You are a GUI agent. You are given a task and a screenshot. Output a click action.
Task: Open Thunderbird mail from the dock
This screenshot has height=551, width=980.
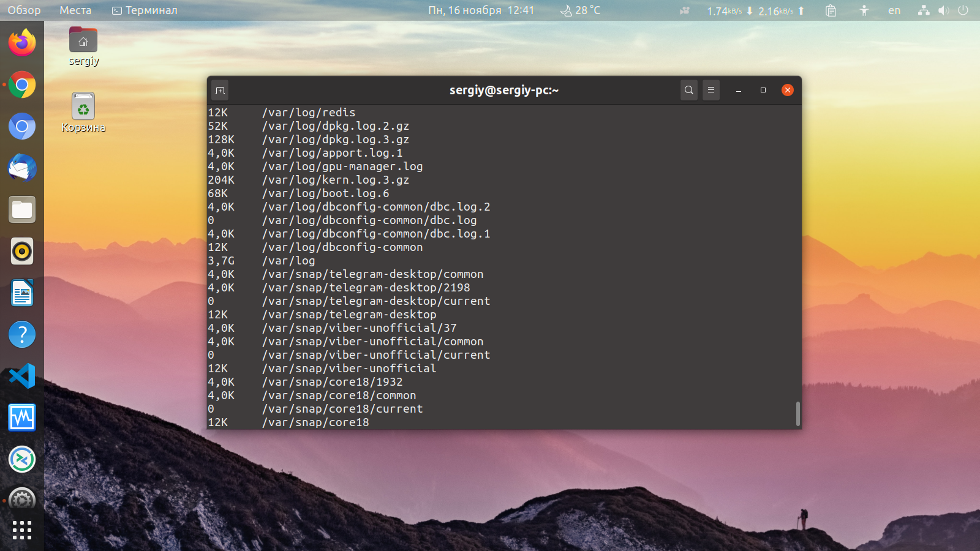22,168
